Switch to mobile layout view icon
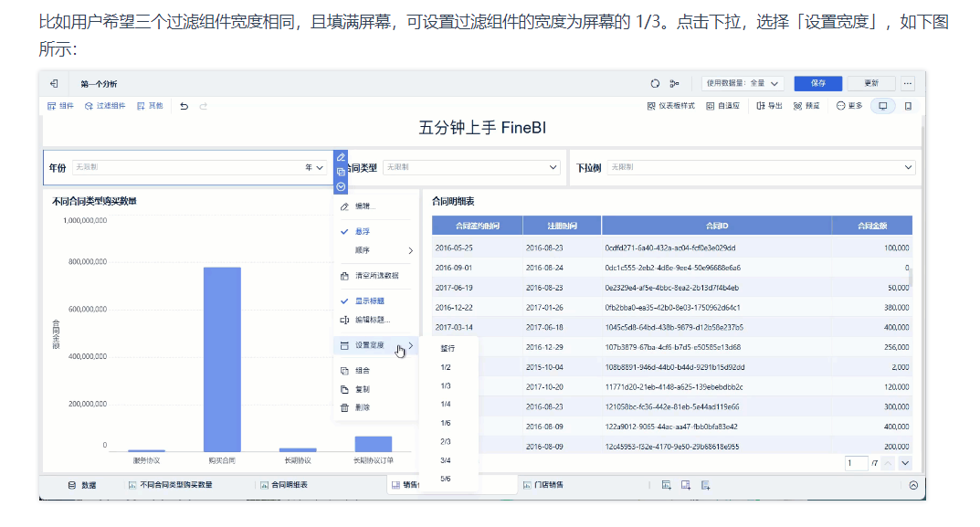The image size is (980, 527). (908, 106)
